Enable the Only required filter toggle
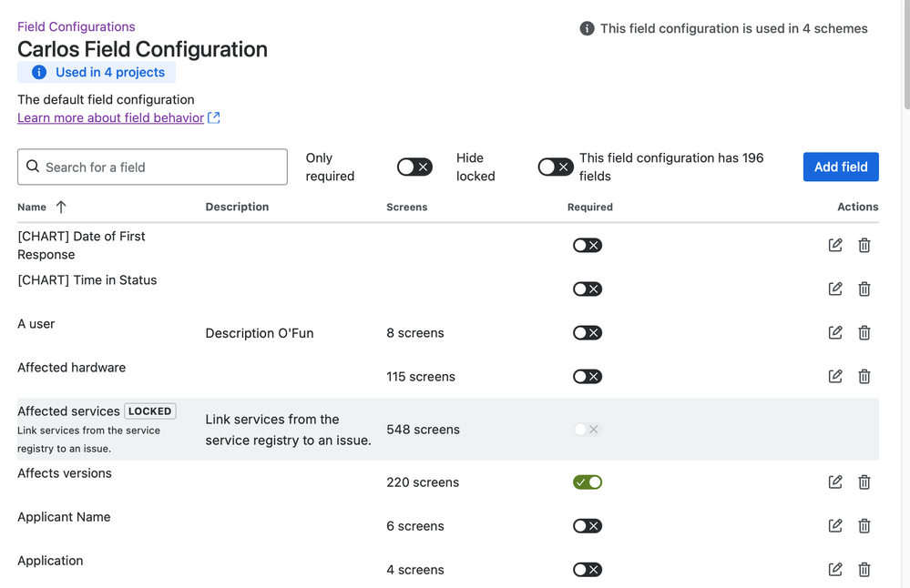 (x=414, y=167)
